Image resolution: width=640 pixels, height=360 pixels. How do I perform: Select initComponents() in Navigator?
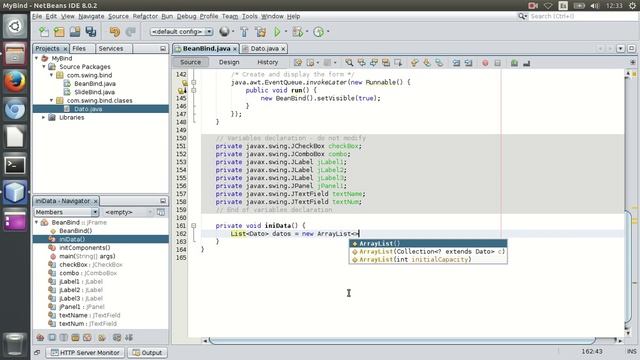[84, 248]
